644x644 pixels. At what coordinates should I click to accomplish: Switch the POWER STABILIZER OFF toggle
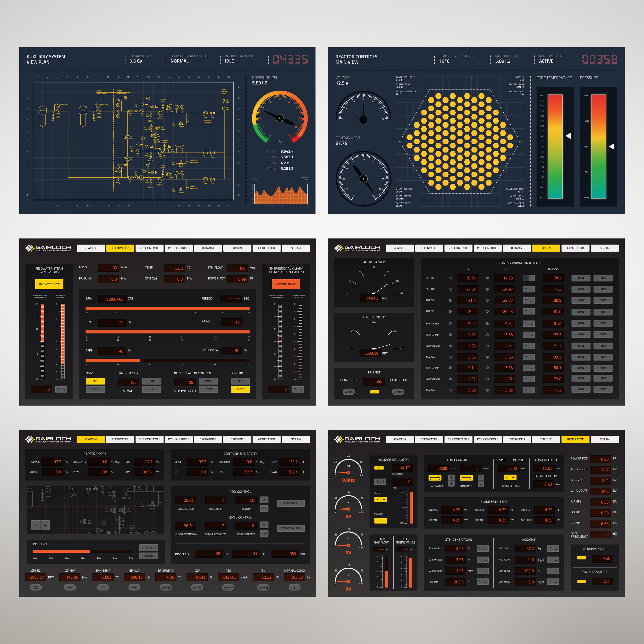pyautogui.click(x=581, y=581)
